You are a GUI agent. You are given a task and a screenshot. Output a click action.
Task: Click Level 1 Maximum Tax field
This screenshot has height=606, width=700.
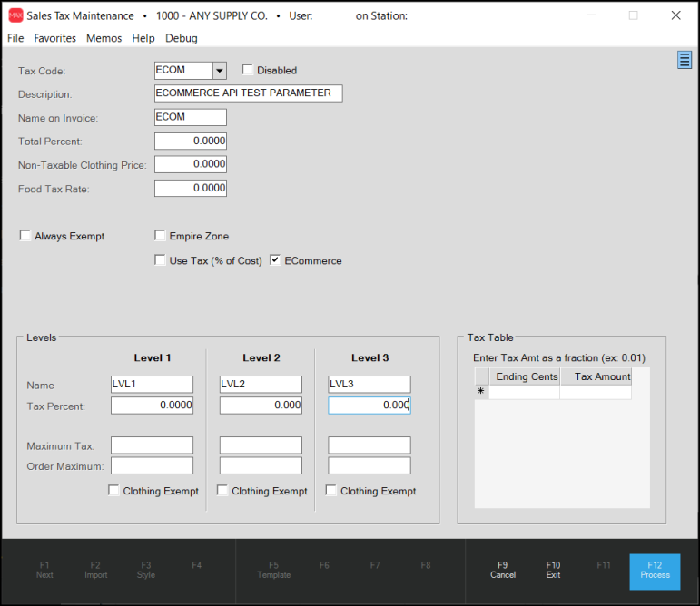[152, 445]
